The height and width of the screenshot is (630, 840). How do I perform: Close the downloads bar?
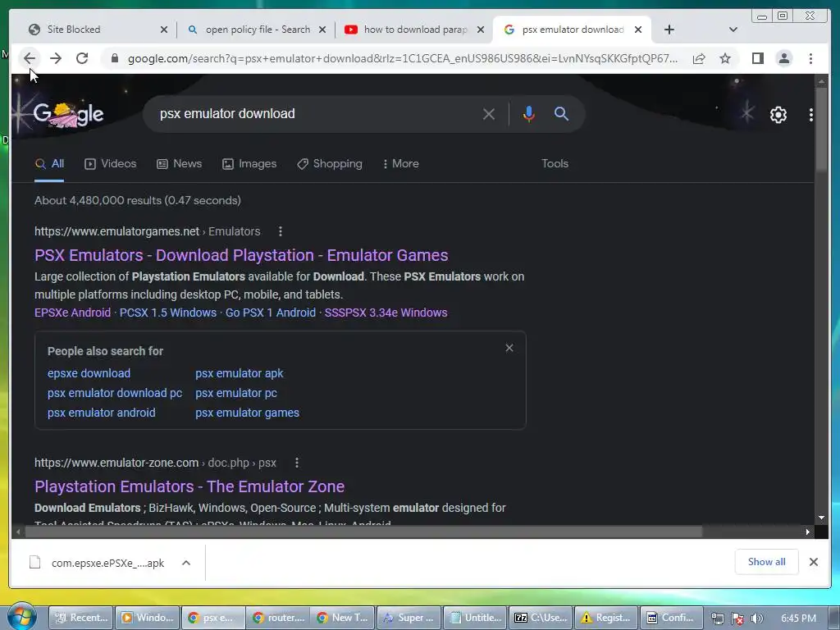click(813, 562)
